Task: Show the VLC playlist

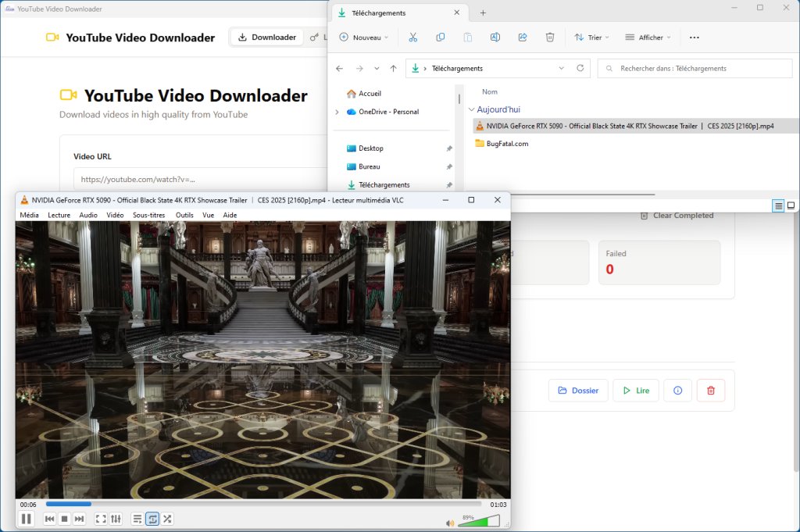Action: (x=137, y=518)
